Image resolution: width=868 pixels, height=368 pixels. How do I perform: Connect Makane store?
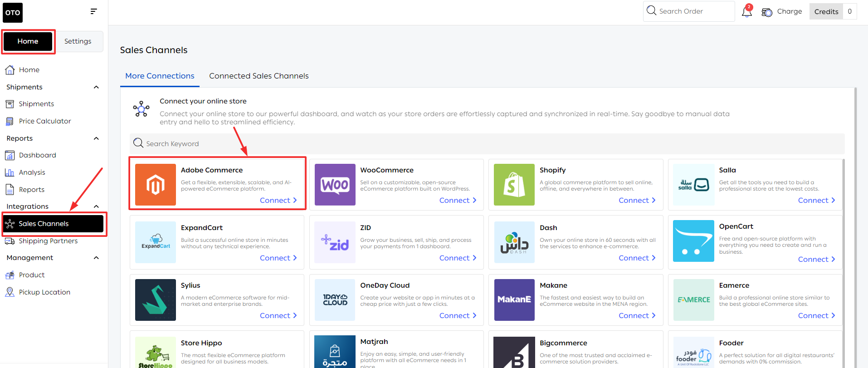point(637,315)
